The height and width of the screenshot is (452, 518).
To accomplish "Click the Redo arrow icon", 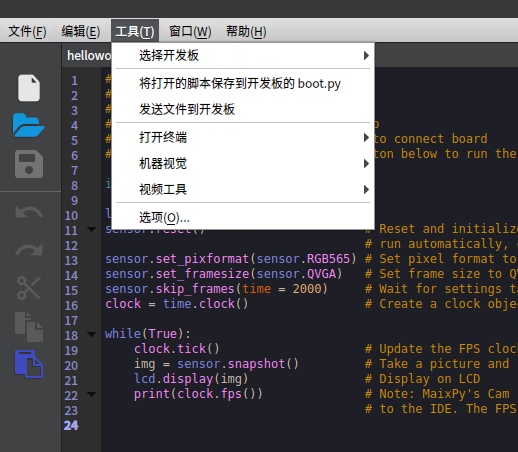I will pos(29,250).
